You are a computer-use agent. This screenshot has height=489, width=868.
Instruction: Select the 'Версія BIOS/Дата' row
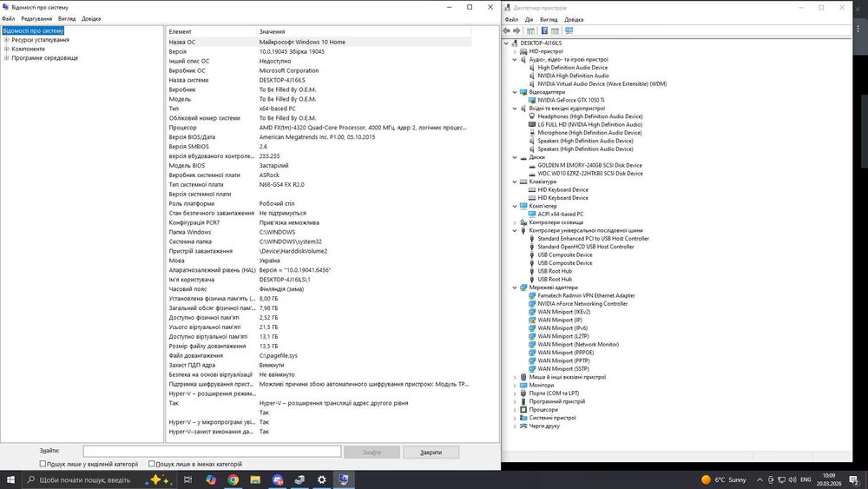(319, 137)
